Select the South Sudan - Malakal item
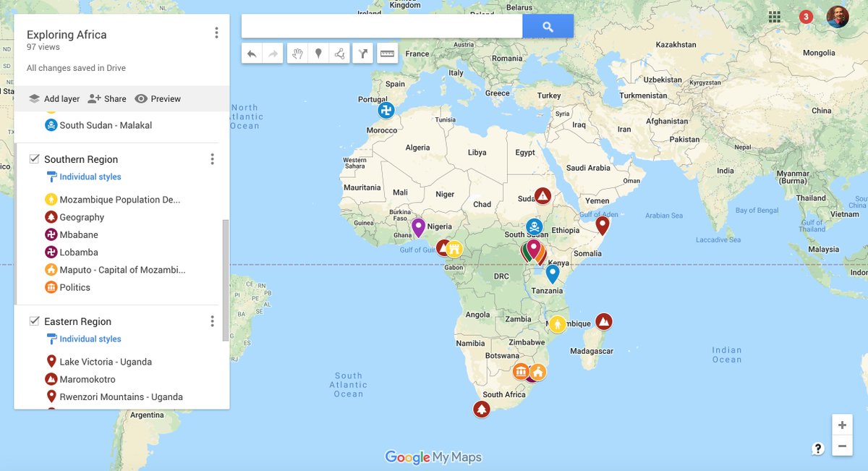 pyautogui.click(x=107, y=124)
